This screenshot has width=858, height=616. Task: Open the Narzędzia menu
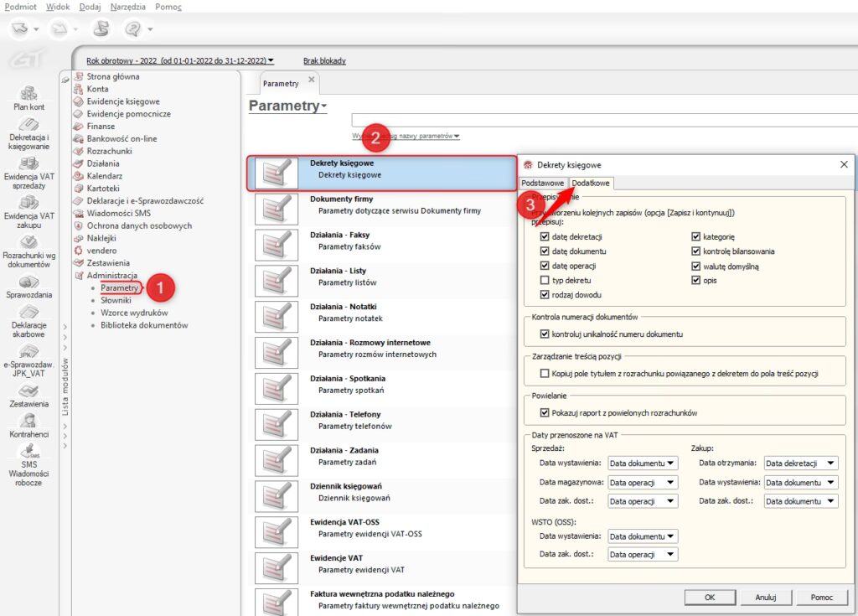(127, 7)
